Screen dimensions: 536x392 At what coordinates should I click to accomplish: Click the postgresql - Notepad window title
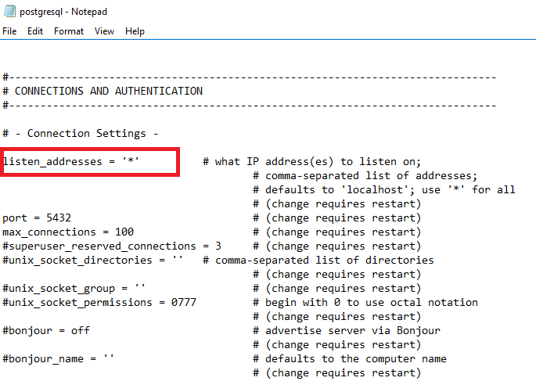pyautogui.click(x=63, y=12)
